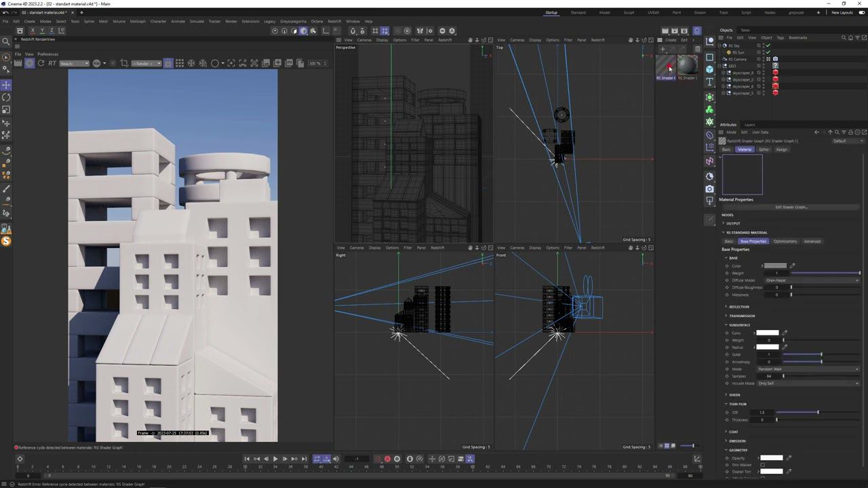Expand the Reflection section

click(738, 307)
